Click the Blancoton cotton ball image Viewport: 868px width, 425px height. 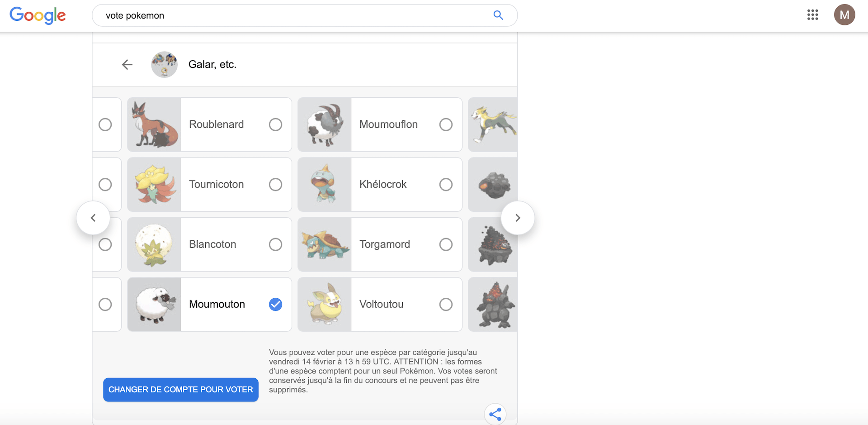point(154,244)
